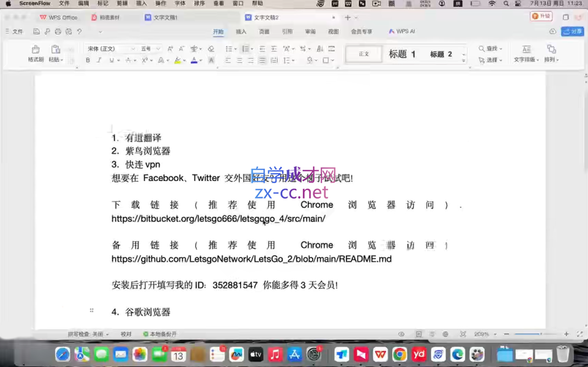Toggle right text alignment
Viewport: 588px width, 367px height.
250,60
